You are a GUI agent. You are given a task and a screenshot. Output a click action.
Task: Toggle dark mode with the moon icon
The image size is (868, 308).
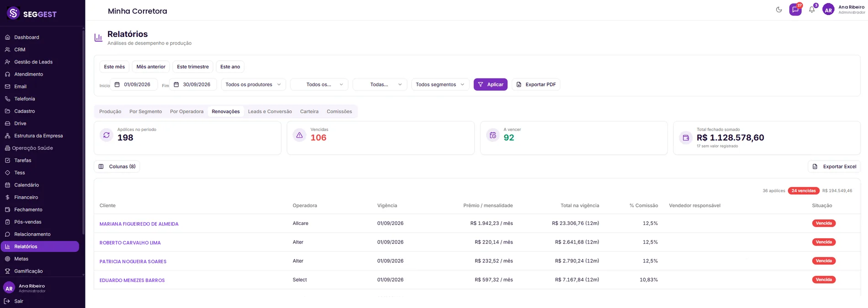[x=779, y=10]
